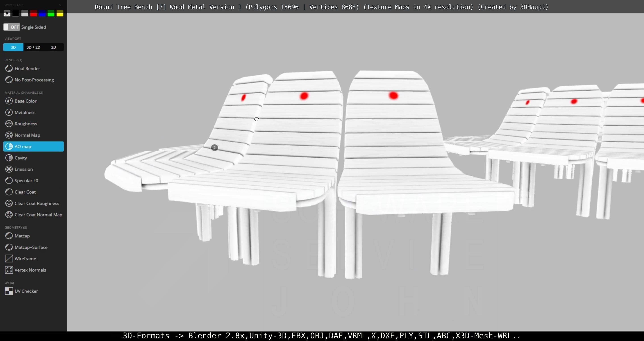644x341 pixels.
Task: Pick the red wireframe color swatch
Action: point(33,13)
